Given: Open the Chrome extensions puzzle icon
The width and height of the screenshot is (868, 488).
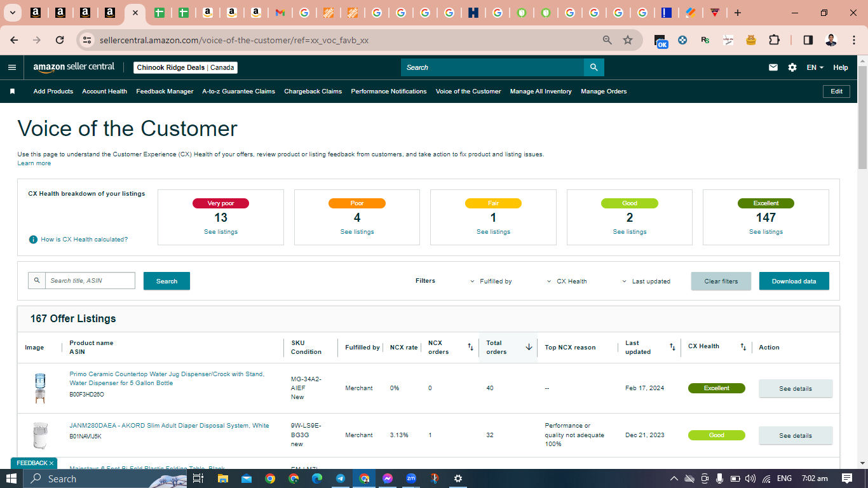Looking at the screenshot, I should pos(774,40).
